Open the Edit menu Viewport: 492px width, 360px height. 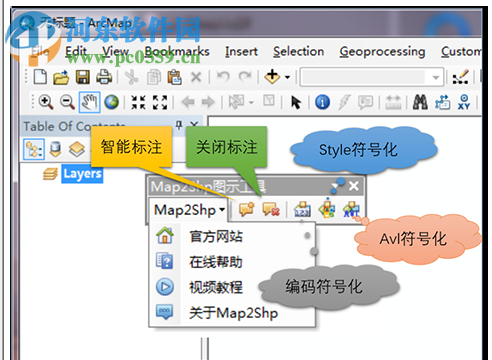pos(76,52)
